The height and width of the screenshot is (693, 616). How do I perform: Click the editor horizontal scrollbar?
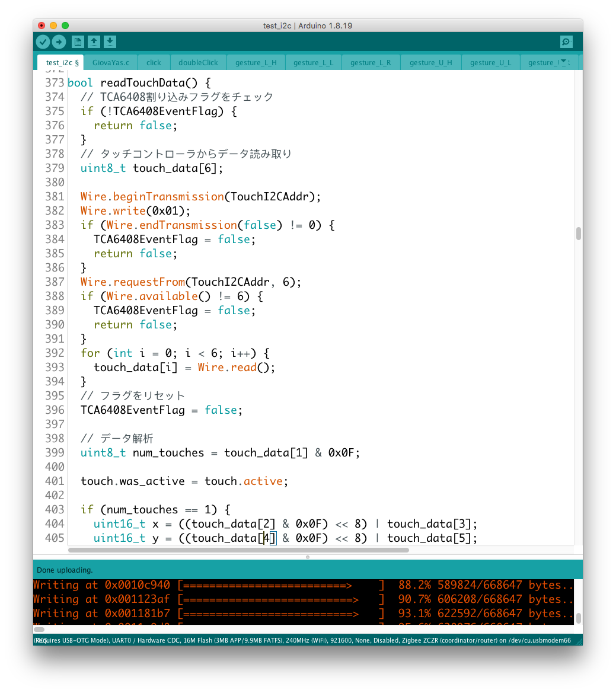(238, 550)
